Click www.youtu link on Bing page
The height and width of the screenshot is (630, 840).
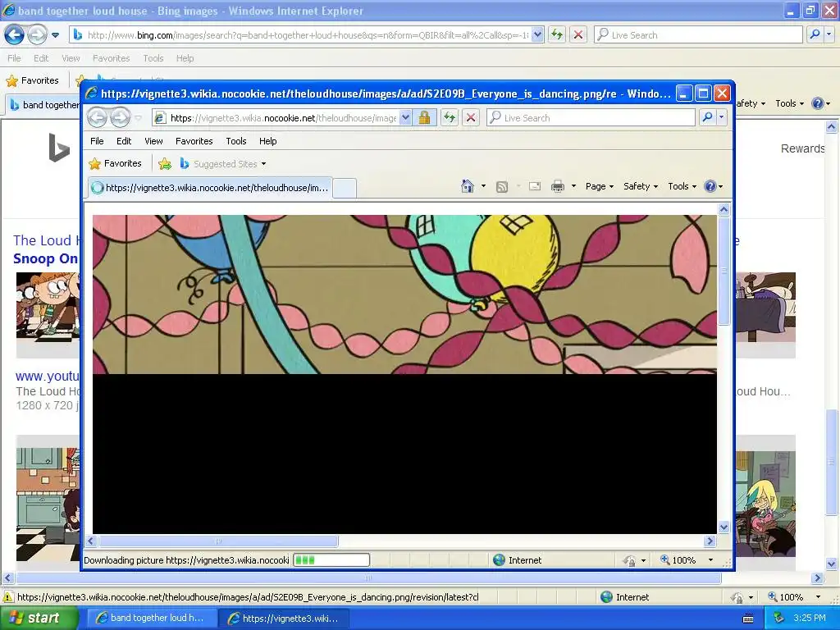point(47,376)
